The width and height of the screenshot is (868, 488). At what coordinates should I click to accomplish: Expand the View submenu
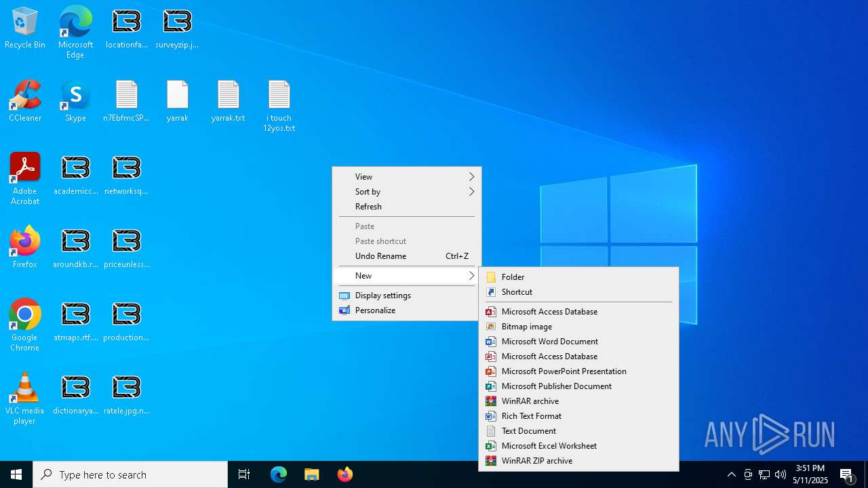tap(407, 177)
